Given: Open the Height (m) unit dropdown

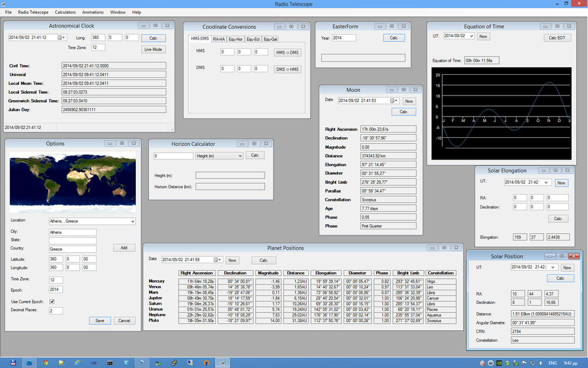Looking at the screenshot, I should [239, 155].
